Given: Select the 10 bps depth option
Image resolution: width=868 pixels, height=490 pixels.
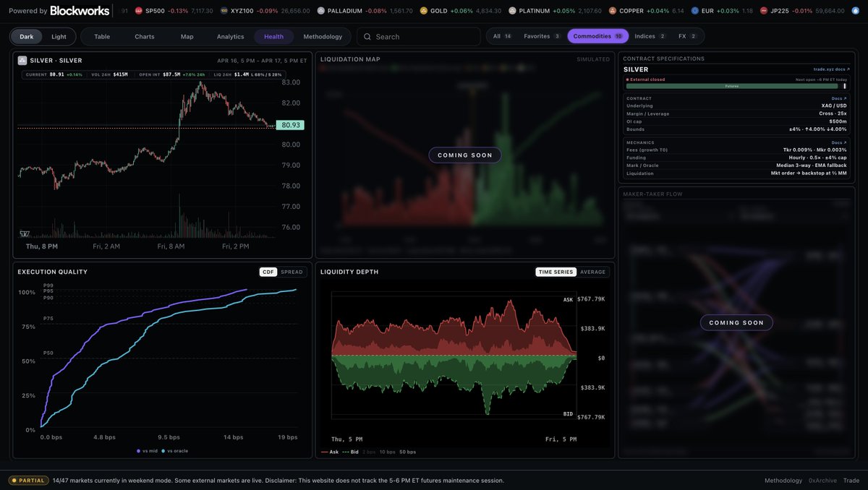Looking at the screenshot, I should point(387,452).
